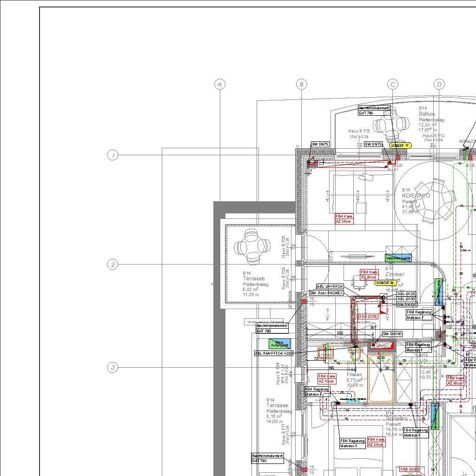Select the SW DN75 label beside SCHACHT 10
Image resolution: width=476 pixels, height=476 pixels.
pos(373,144)
